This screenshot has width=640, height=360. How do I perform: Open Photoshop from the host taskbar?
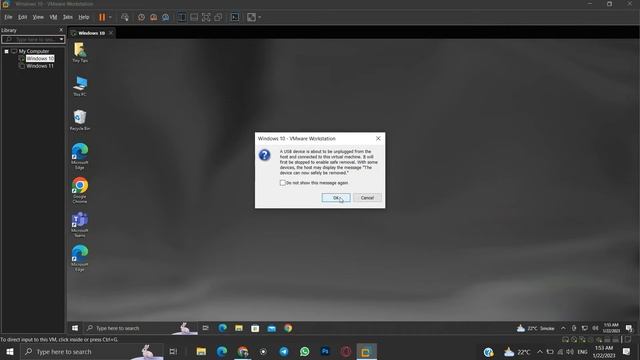tap(325, 351)
